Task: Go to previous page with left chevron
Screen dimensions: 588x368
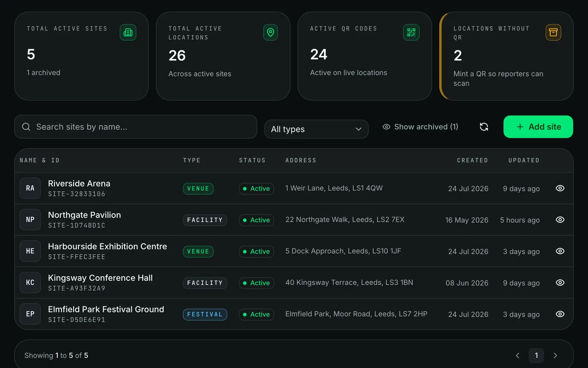Action: point(517,356)
